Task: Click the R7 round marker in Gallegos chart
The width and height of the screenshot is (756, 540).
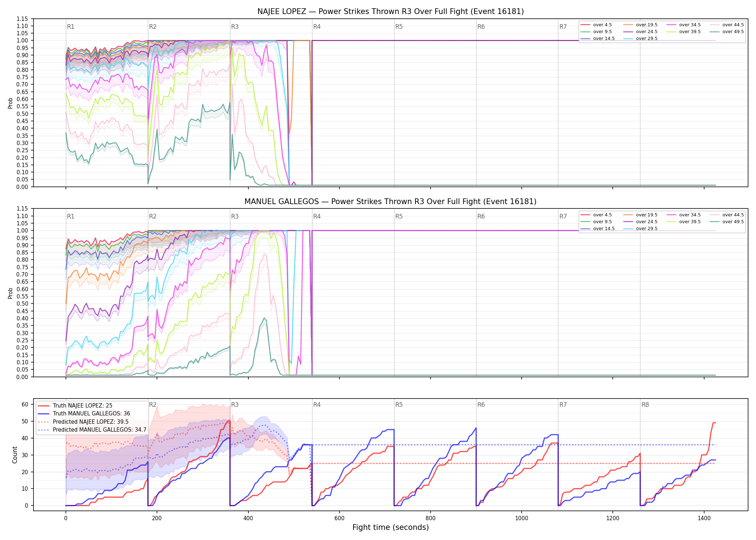Action: [563, 216]
